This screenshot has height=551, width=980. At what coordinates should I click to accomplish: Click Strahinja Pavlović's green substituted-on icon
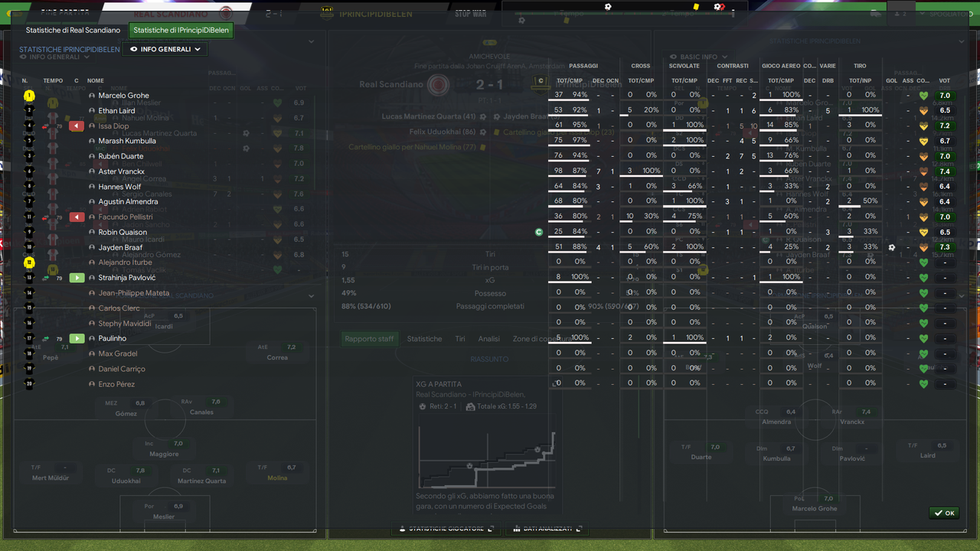coord(77,278)
